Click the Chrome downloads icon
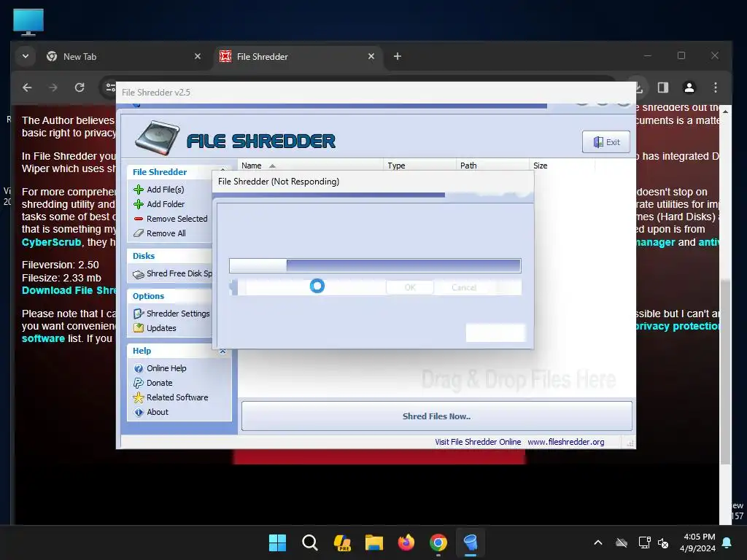The height and width of the screenshot is (560, 747). 638,87
